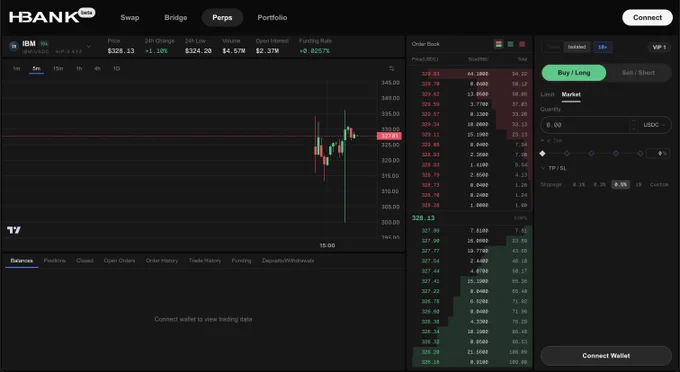680x372 pixels.
Task: Set quantity slider to the last marker
Action: click(x=640, y=153)
